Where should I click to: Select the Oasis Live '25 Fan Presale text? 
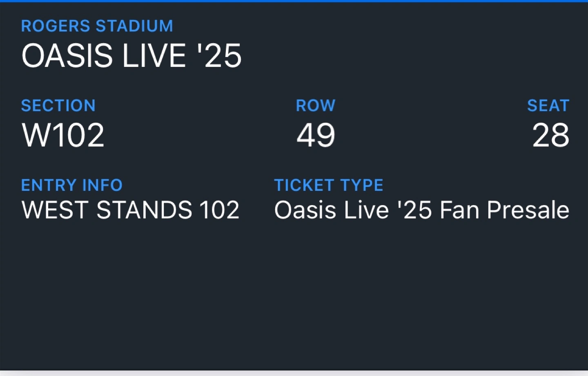(x=421, y=210)
